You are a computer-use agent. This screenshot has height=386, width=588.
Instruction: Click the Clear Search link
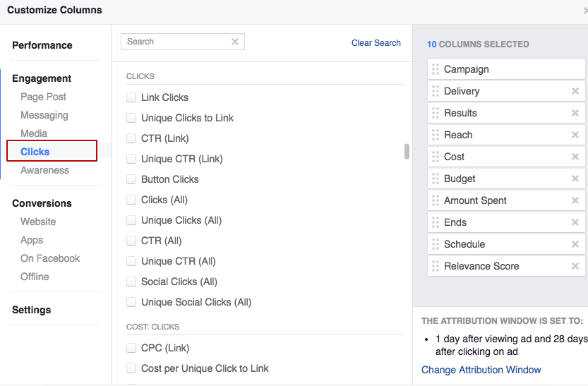[376, 43]
